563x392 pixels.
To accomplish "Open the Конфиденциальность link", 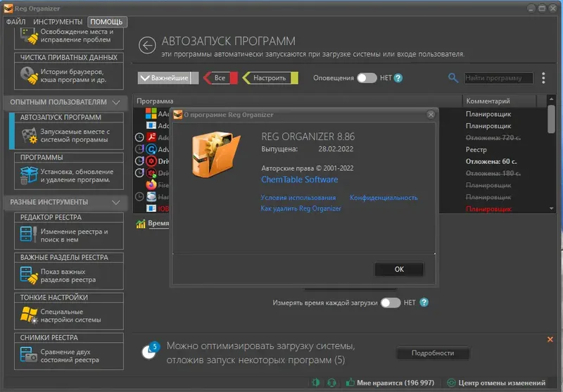I will (384, 198).
